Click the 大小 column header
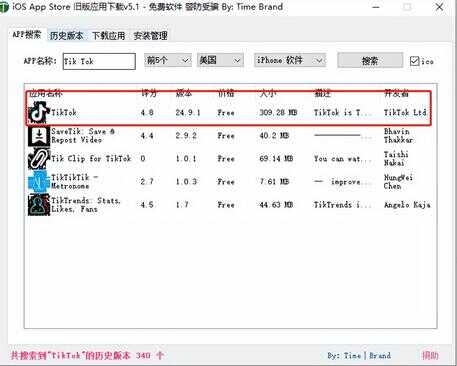Screen dimensions: 457x366 [x=268, y=93]
